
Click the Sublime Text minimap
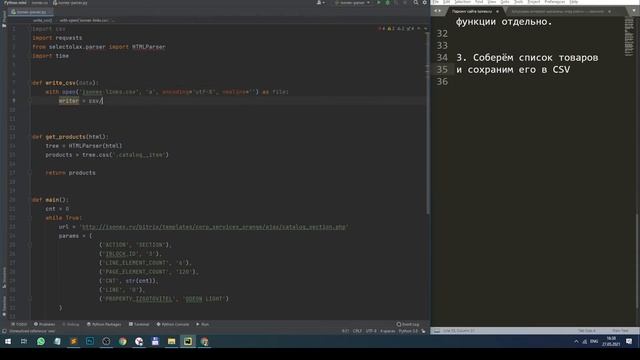[x=629, y=37]
